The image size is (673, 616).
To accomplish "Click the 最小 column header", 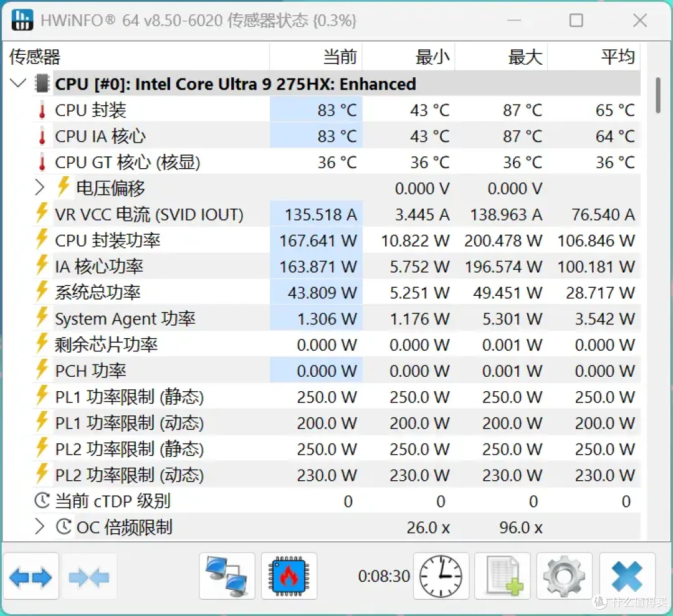I will tap(409, 56).
